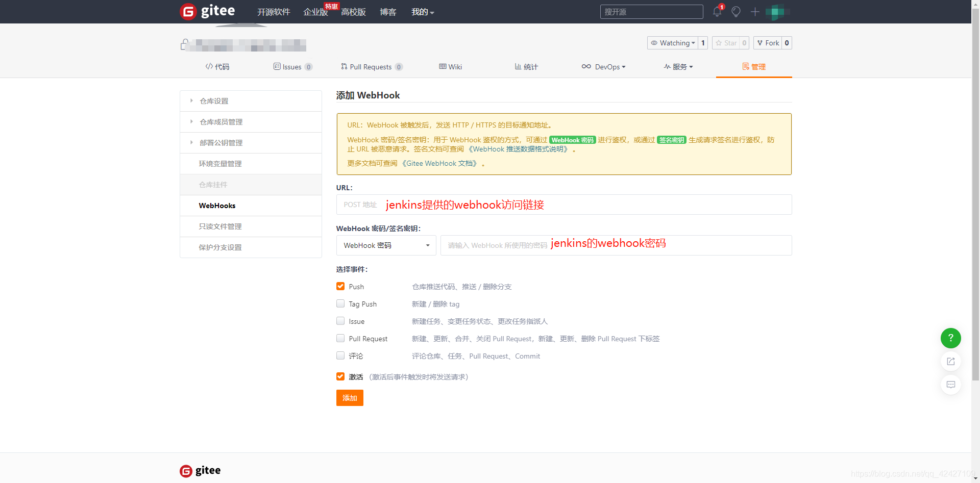Open the Watching dropdown

tap(672, 43)
